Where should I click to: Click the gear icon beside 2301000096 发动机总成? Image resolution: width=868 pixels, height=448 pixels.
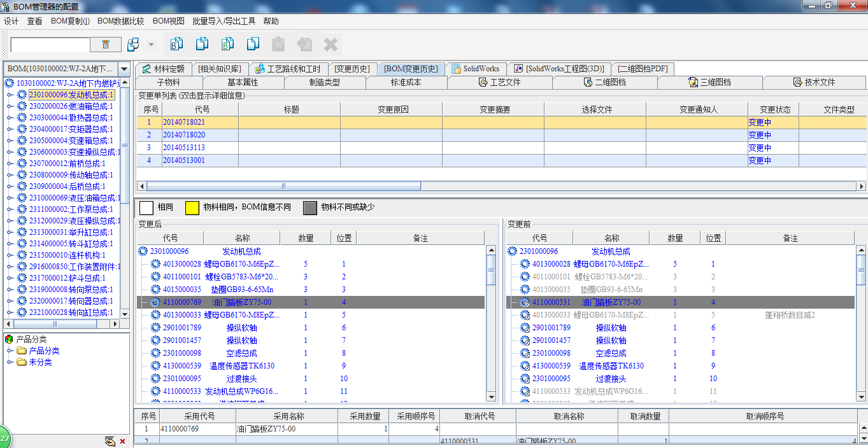click(22, 95)
